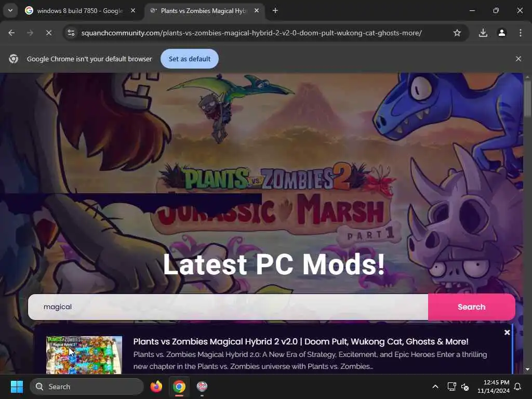Open the Windows Start menu
The height and width of the screenshot is (399, 532).
pyautogui.click(x=17, y=387)
